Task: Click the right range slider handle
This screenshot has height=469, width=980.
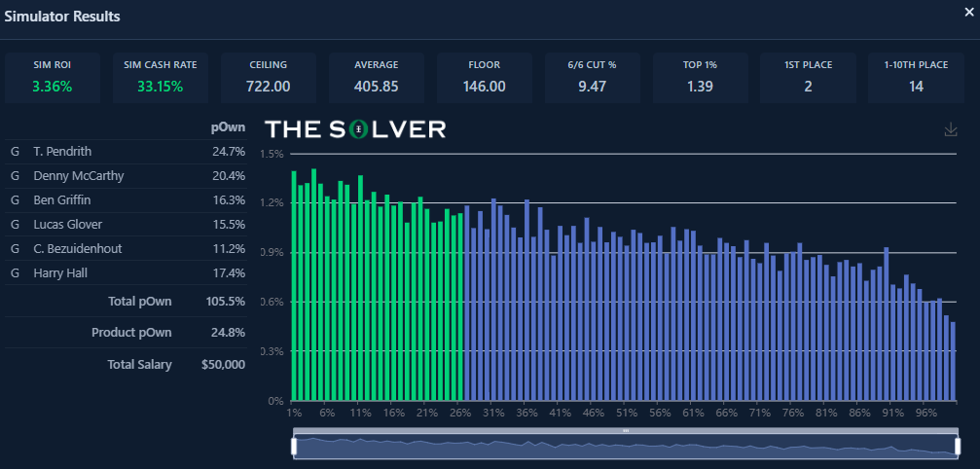Action: coord(958,446)
